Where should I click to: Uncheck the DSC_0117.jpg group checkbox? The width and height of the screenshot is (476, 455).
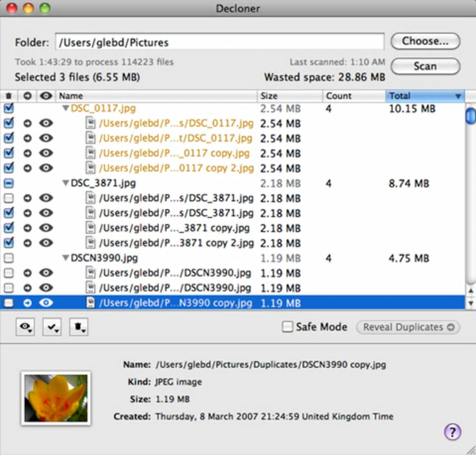(x=9, y=108)
